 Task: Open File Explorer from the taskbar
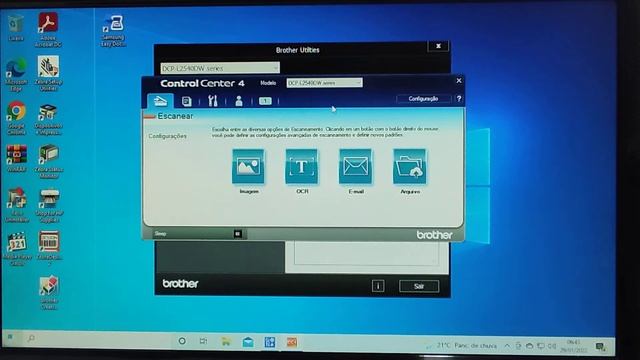tap(226, 342)
